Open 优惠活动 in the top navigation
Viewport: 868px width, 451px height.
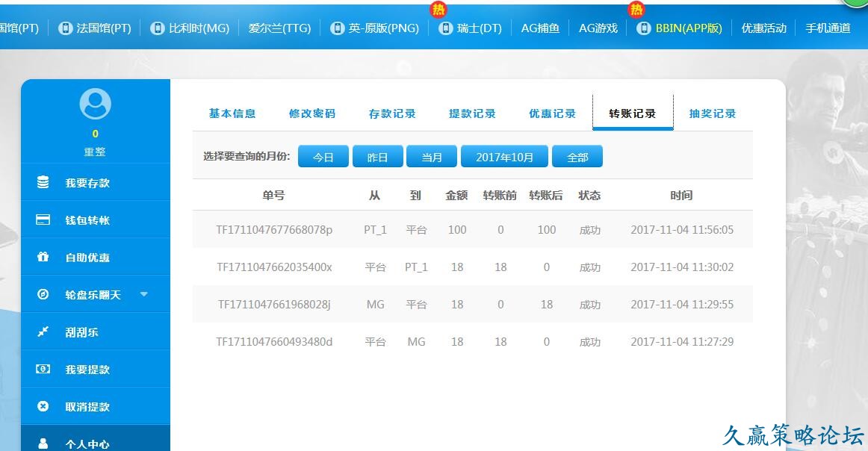tap(764, 28)
